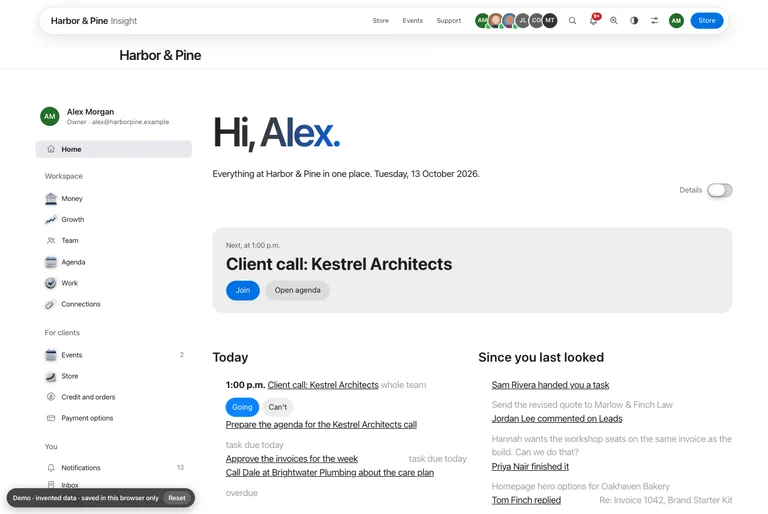Click the Payment options card icon
Image resolution: width=768 pixels, height=514 pixels.
pos(51,418)
